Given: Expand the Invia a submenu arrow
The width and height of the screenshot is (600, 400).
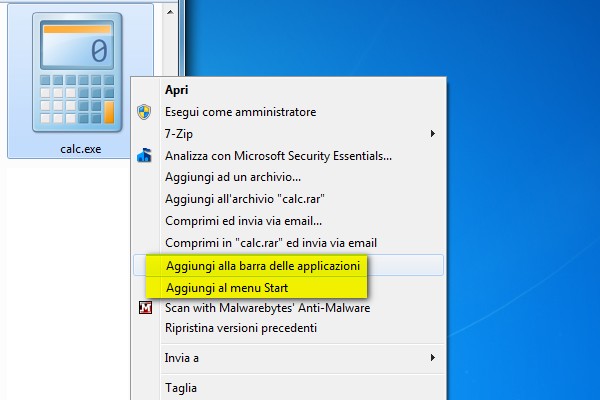Looking at the screenshot, I should tap(432, 358).
